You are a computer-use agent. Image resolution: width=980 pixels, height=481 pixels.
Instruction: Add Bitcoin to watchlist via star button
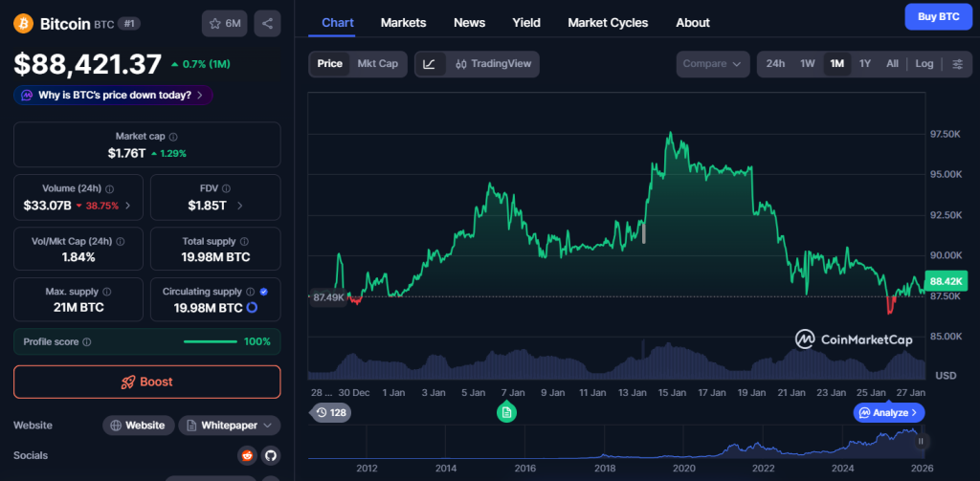click(225, 24)
